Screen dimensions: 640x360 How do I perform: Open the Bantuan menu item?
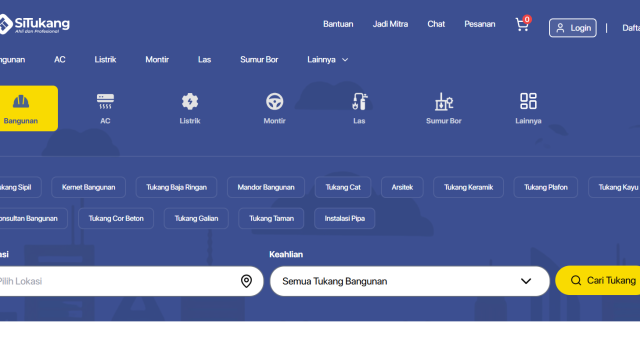tap(338, 24)
